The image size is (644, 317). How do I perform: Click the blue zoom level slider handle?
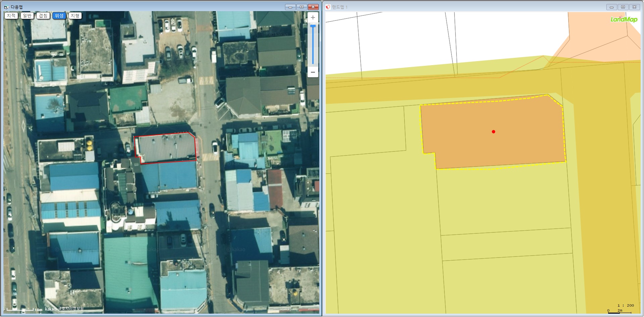pos(313,26)
